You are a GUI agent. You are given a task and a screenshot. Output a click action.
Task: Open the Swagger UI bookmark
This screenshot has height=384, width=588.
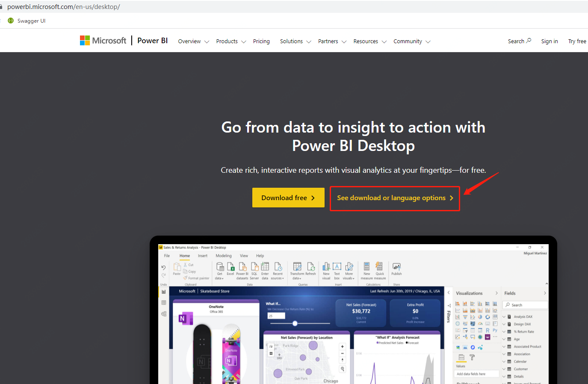27,21
